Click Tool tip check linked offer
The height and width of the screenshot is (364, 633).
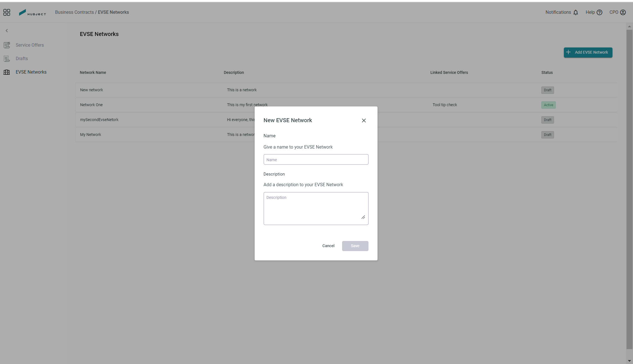445,105
